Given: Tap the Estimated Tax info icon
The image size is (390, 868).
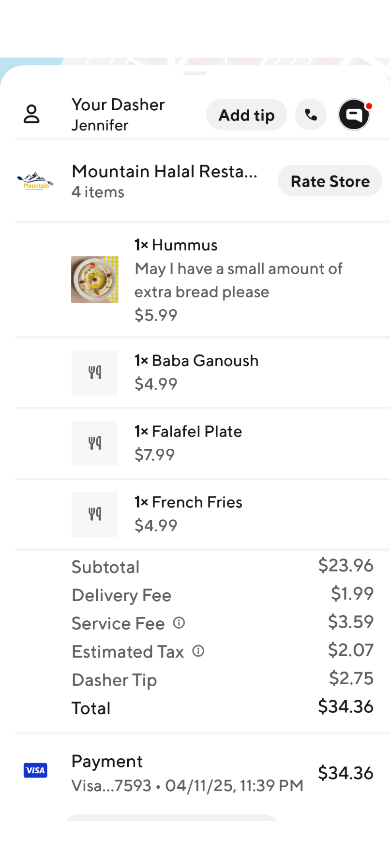Looking at the screenshot, I should pos(198,651).
